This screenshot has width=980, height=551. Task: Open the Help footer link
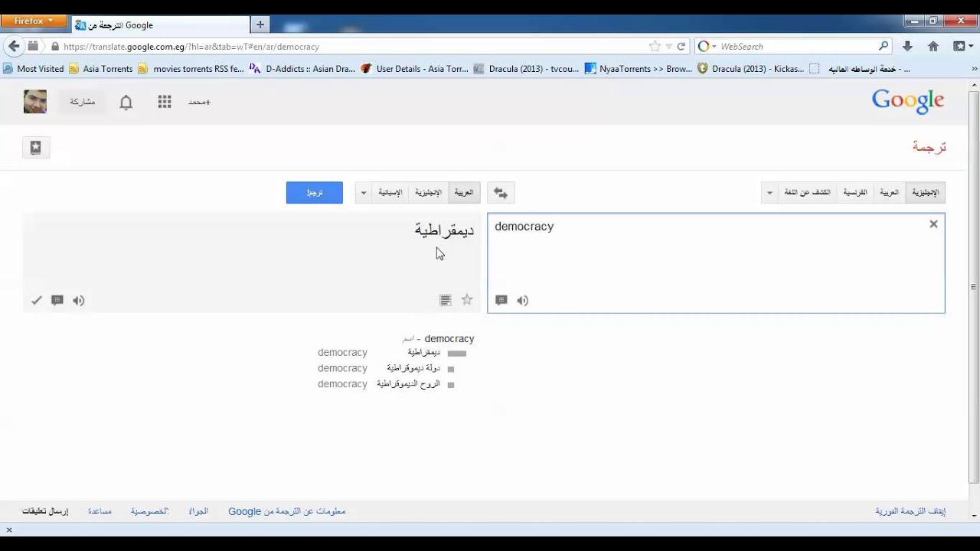(x=100, y=511)
